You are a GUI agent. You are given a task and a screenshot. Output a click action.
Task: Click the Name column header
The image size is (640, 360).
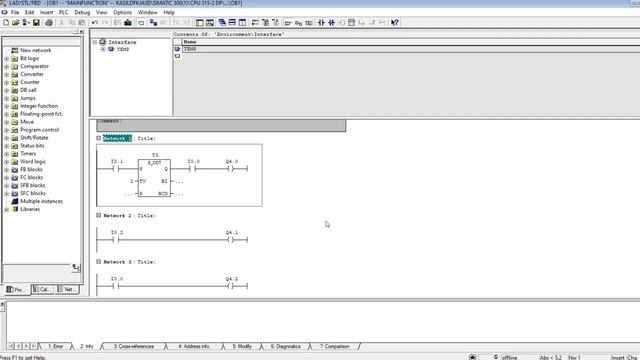click(411, 42)
